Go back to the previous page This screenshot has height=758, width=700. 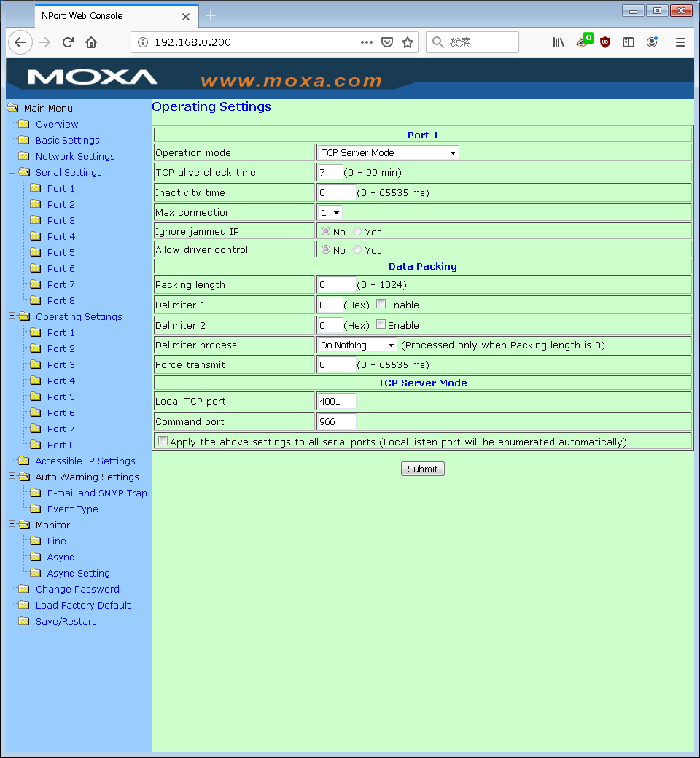coord(20,42)
